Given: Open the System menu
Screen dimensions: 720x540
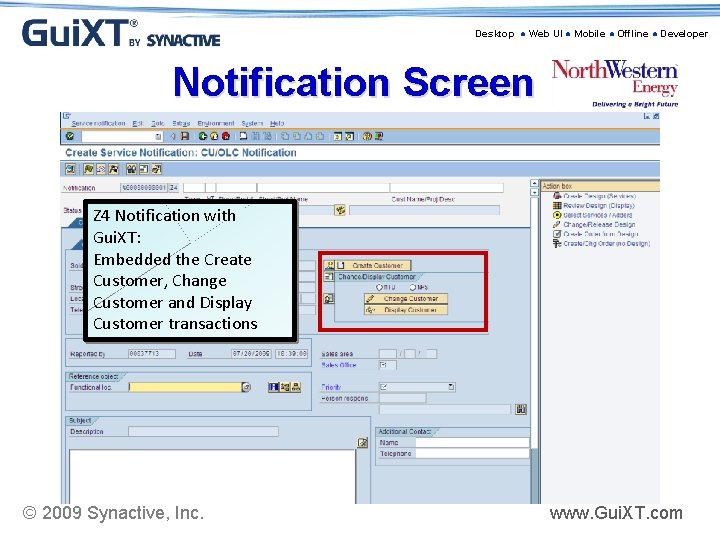Looking at the screenshot, I should [x=252, y=124].
